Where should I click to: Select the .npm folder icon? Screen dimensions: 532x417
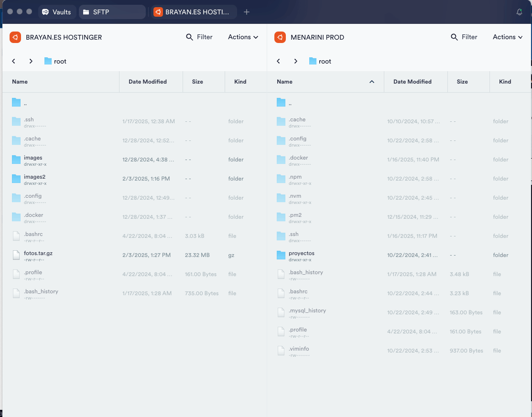(281, 178)
